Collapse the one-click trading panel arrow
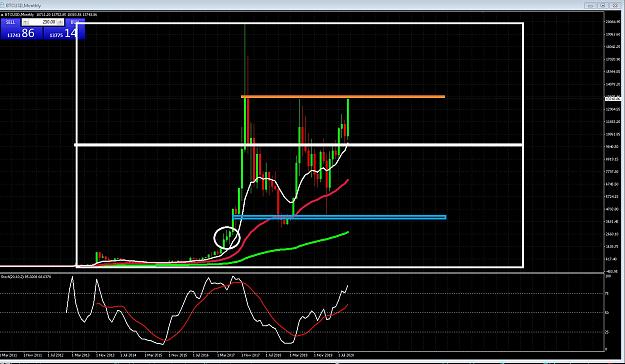Screen dimensions: 625x364 [2, 15]
